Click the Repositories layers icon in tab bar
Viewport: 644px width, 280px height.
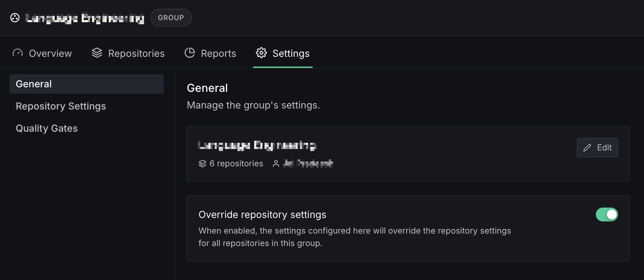(97, 53)
